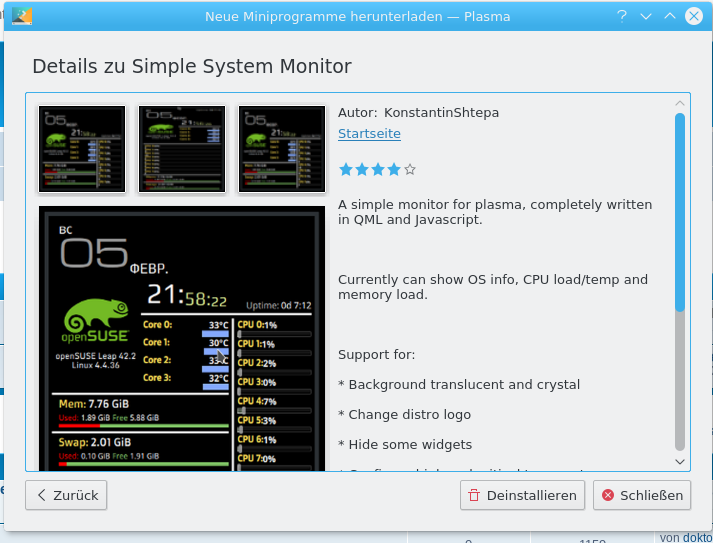Viewport: 713px width, 543px height.
Task: Close the dialog with the round X
Action: (x=694, y=16)
